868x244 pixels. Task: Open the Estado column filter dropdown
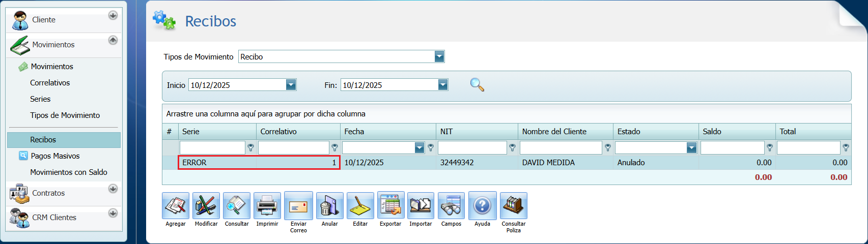coord(691,148)
